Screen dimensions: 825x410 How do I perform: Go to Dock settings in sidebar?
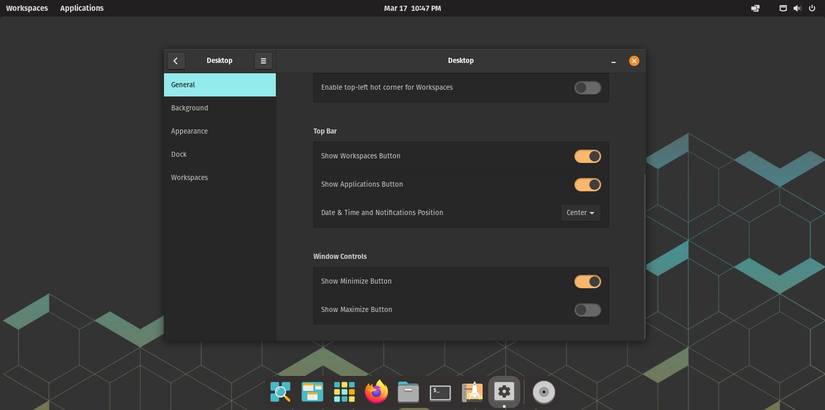220,154
